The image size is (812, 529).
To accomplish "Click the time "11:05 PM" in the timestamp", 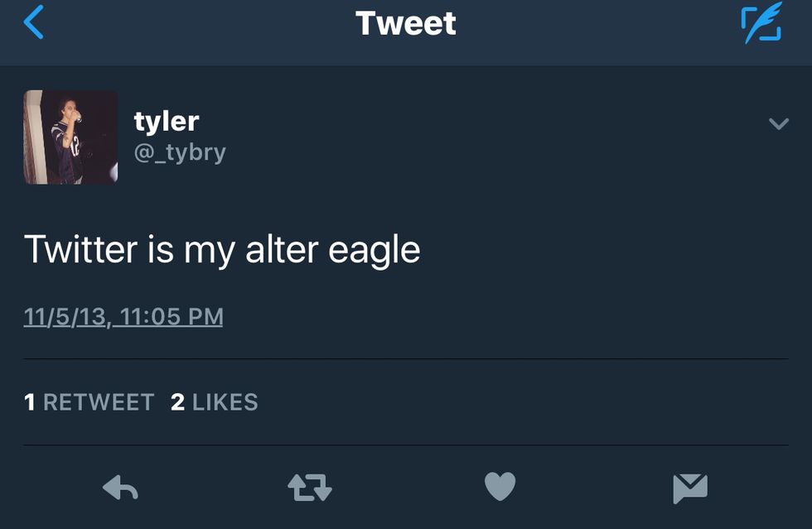I will (172, 317).
